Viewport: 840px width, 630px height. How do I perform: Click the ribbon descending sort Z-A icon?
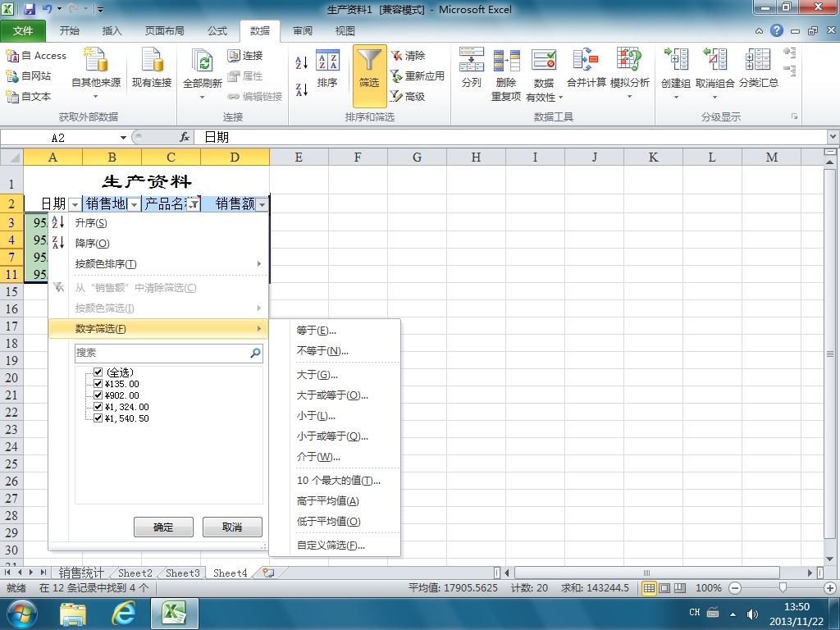point(302,89)
